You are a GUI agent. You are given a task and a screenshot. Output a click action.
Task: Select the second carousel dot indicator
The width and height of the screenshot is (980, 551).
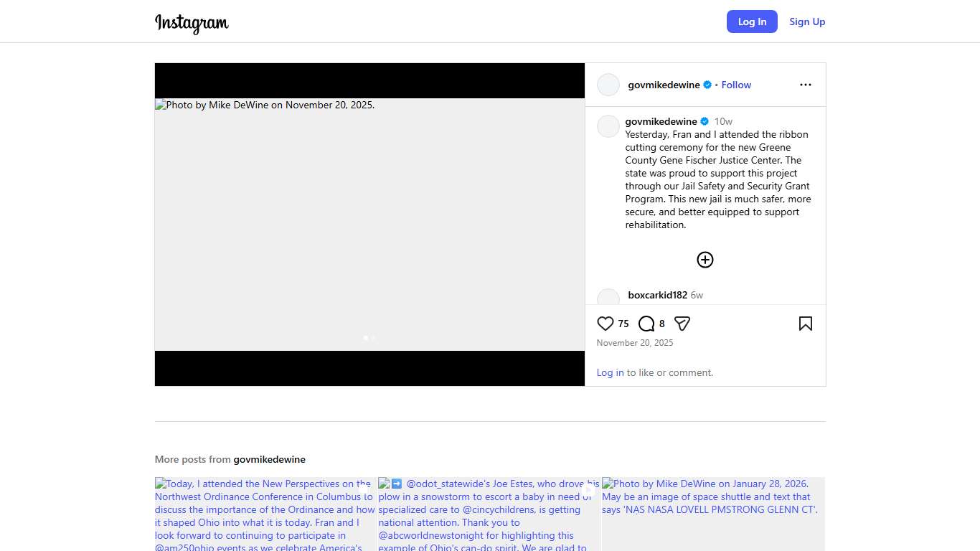point(373,338)
